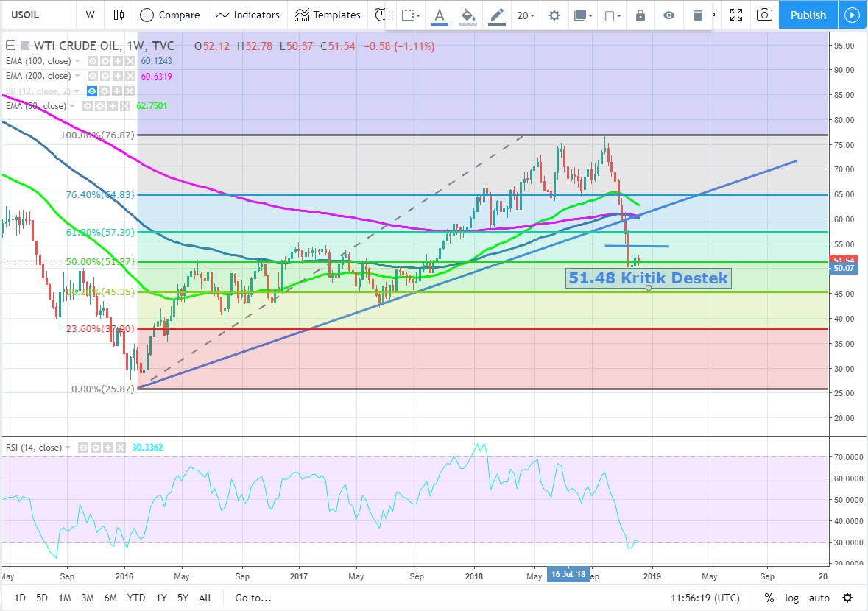Image resolution: width=868 pixels, height=611 pixels.
Task: Open the Templates menu
Action: click(328, 15)
